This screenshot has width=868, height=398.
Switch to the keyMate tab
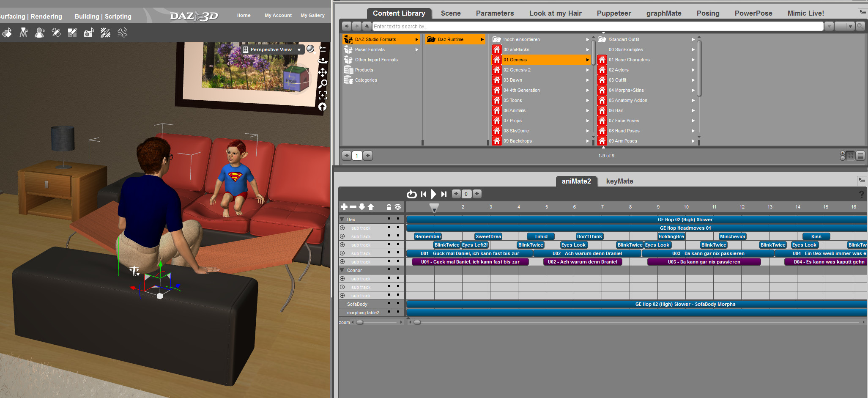coord(619,181)
